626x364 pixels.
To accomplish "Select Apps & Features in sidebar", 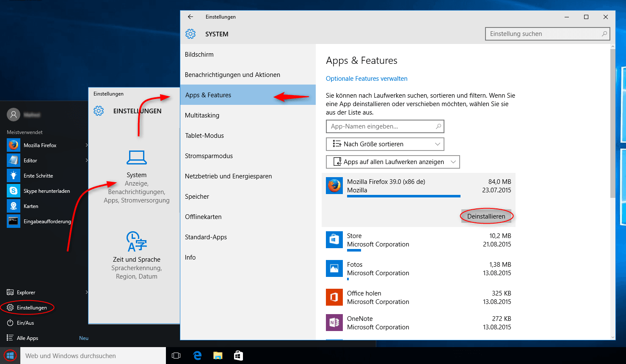I will point(248,95).
